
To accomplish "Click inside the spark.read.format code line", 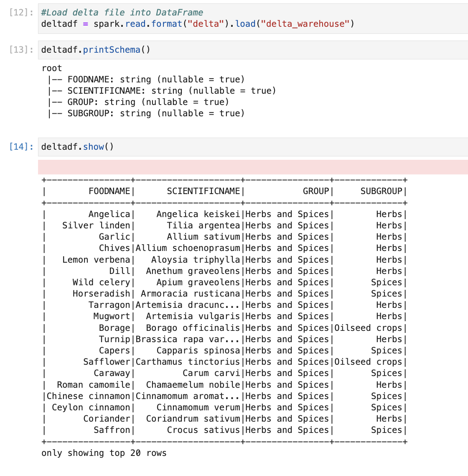I will click(x=197, y=24).
